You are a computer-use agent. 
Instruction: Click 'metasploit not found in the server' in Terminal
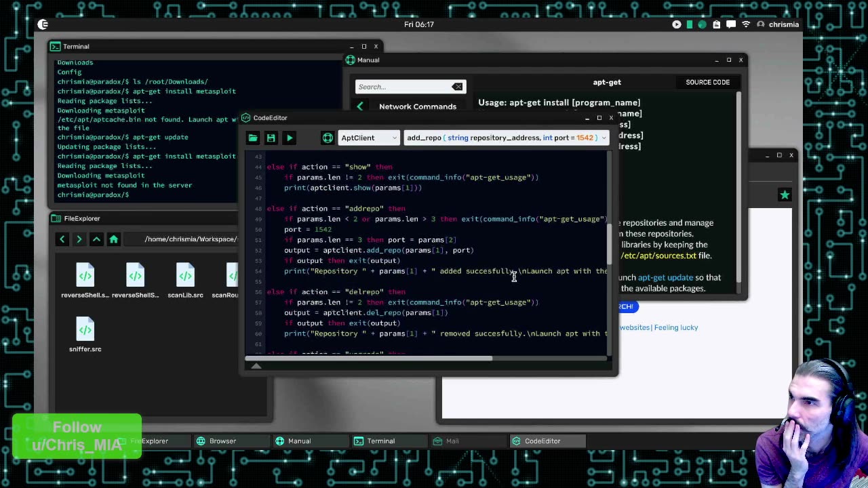[125, 185]
